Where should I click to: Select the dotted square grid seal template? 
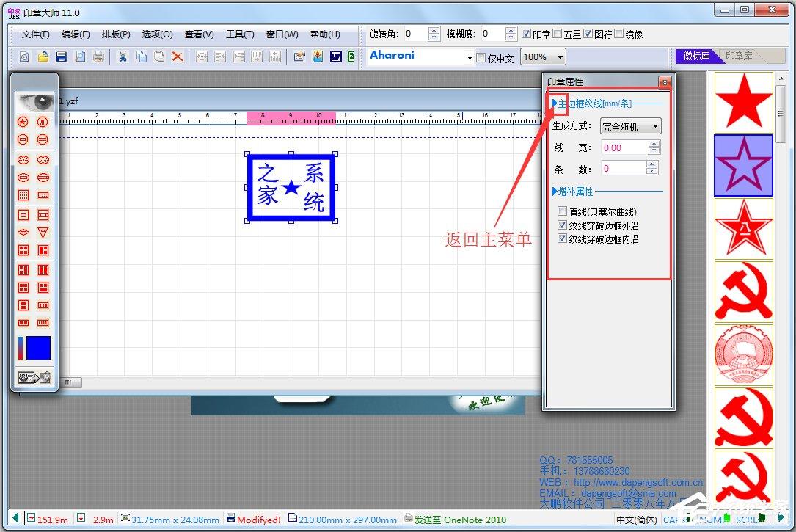click(23, 195)
